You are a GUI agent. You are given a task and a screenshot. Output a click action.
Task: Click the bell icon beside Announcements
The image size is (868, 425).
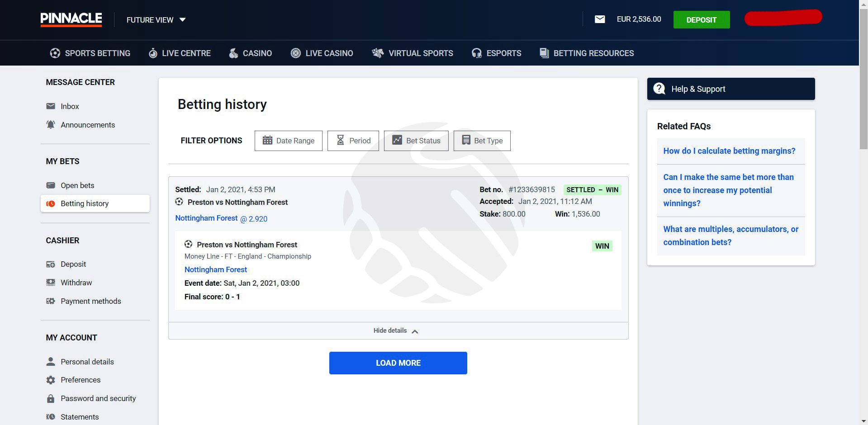point(51,124)
